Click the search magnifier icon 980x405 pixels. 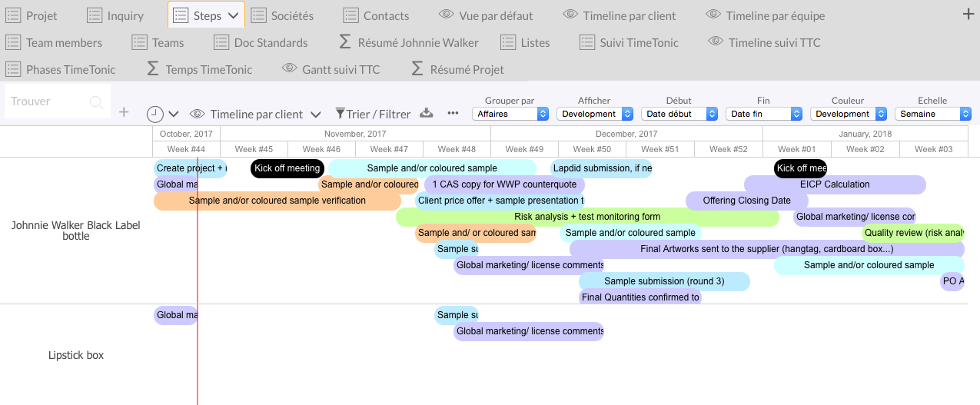(x=96, y=101)
